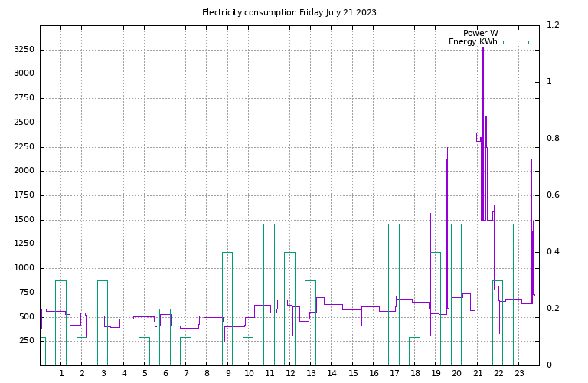Click the hour label 14 on x-axis

[332, 374]
